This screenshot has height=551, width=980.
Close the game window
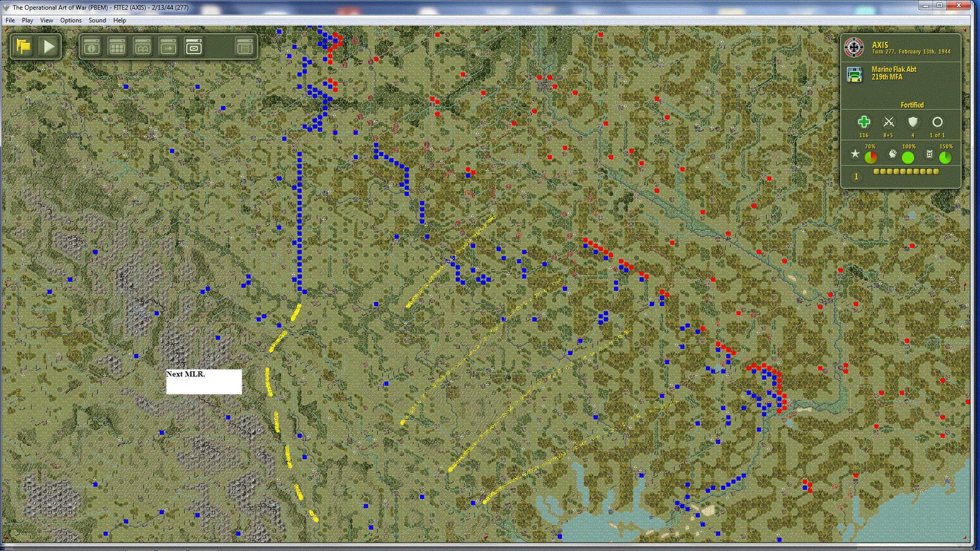(958, 6)
